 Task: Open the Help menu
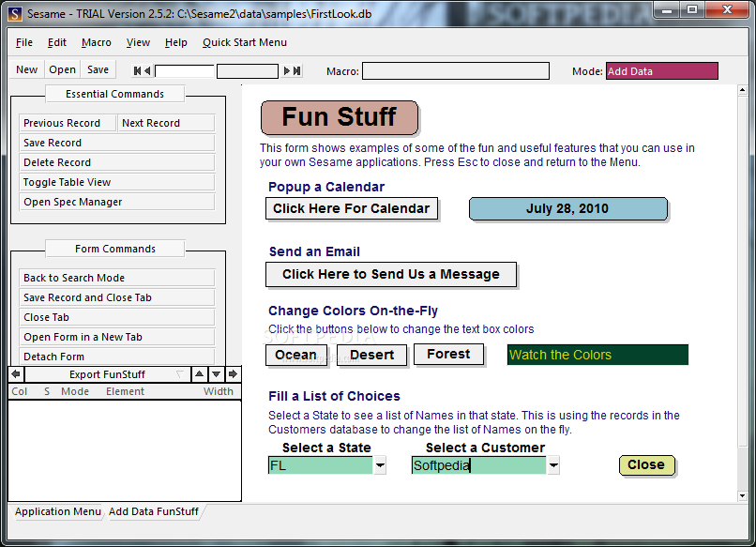176,42
